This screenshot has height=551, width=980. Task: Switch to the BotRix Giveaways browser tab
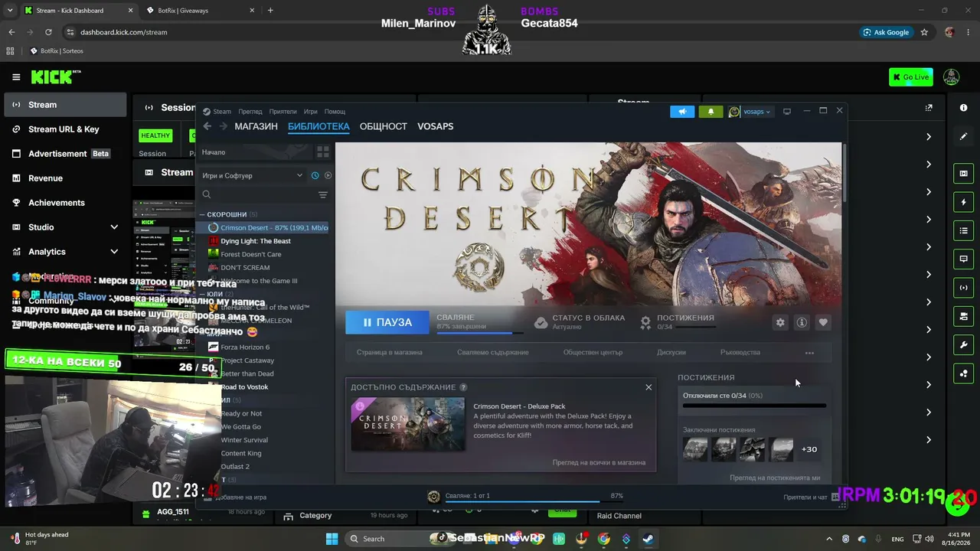coord(202,10)
